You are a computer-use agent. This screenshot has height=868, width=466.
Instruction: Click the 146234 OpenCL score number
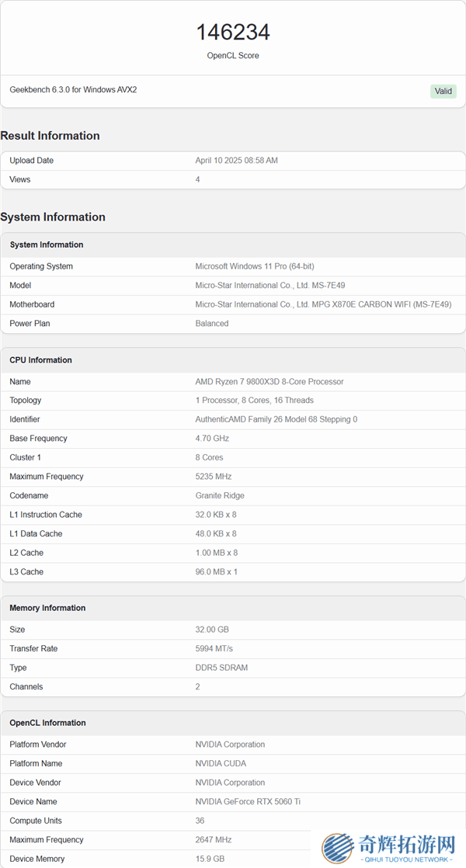pos(233,32)
